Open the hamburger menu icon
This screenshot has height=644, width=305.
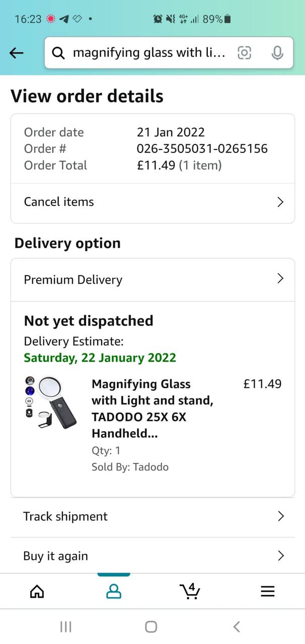tap(268, 592)
